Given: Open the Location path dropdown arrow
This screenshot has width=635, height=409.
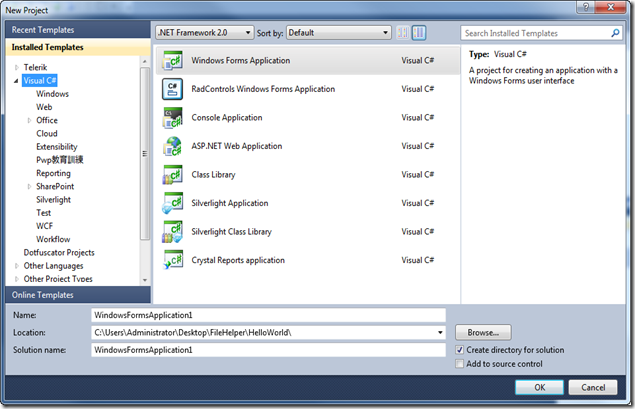Looking at the screenshot, I should coord(440,333).
